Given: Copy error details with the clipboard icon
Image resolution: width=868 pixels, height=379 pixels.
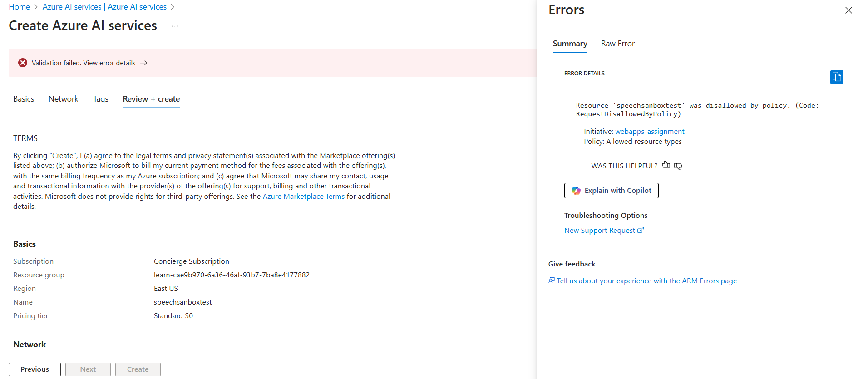Looking at the screenshot, I should coord(837,77).
